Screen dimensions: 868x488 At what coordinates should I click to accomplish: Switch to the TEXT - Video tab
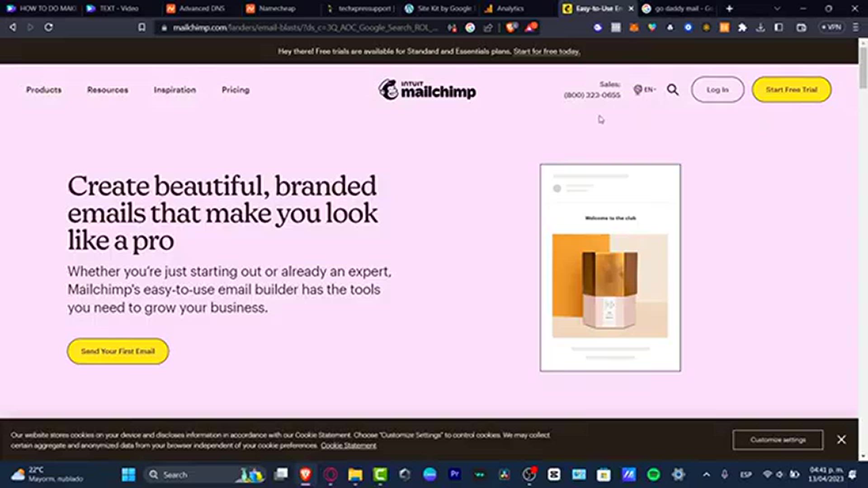(119, 9)
